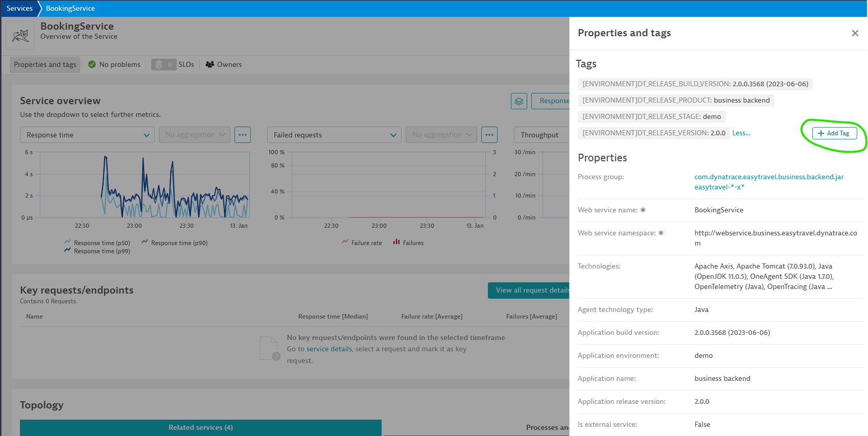Click Application environment value demo
The image size is (868, 436).
(x=703, y=355)
